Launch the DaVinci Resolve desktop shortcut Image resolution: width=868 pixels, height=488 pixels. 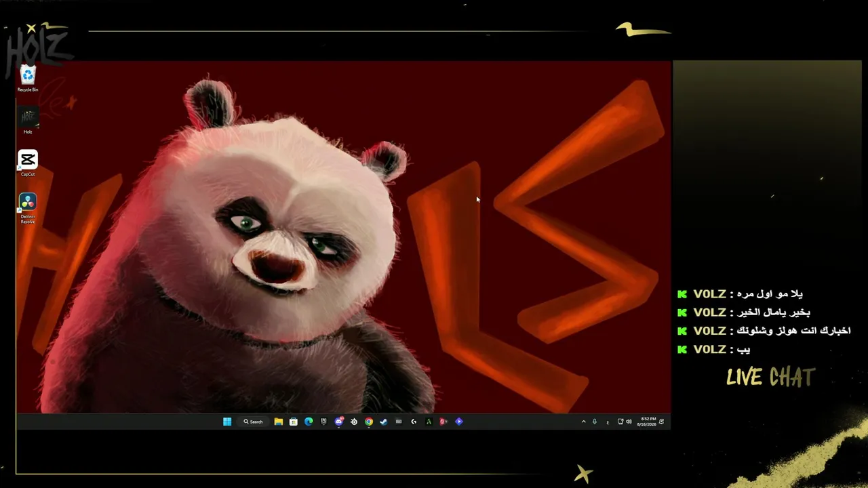coord(28,208)
